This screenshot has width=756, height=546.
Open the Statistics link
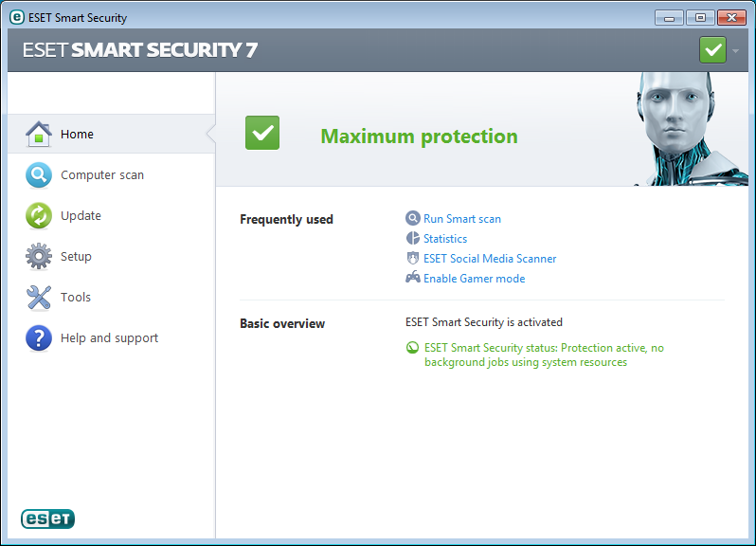445,239
